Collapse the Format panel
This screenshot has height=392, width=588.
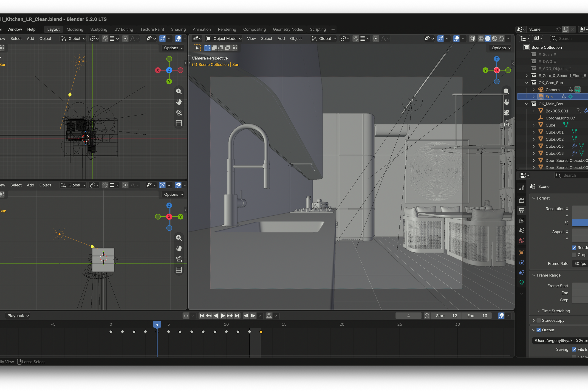(534, 198)
